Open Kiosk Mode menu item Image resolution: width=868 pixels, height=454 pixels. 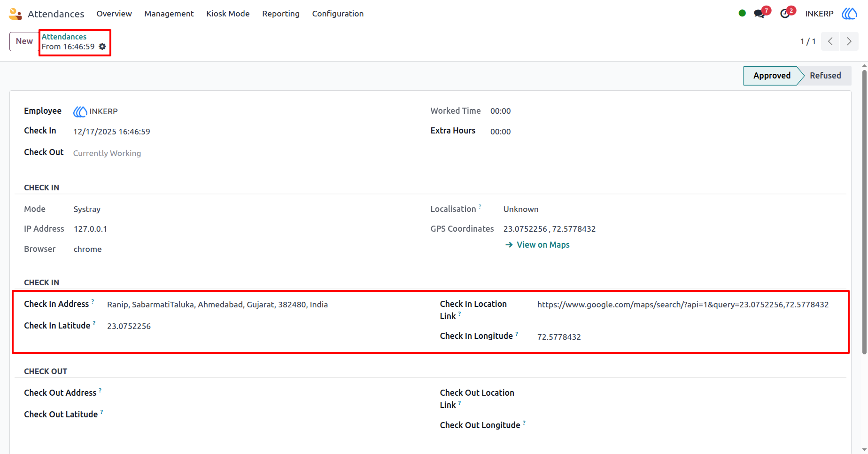pyautogui.click(x=228, y=14)
